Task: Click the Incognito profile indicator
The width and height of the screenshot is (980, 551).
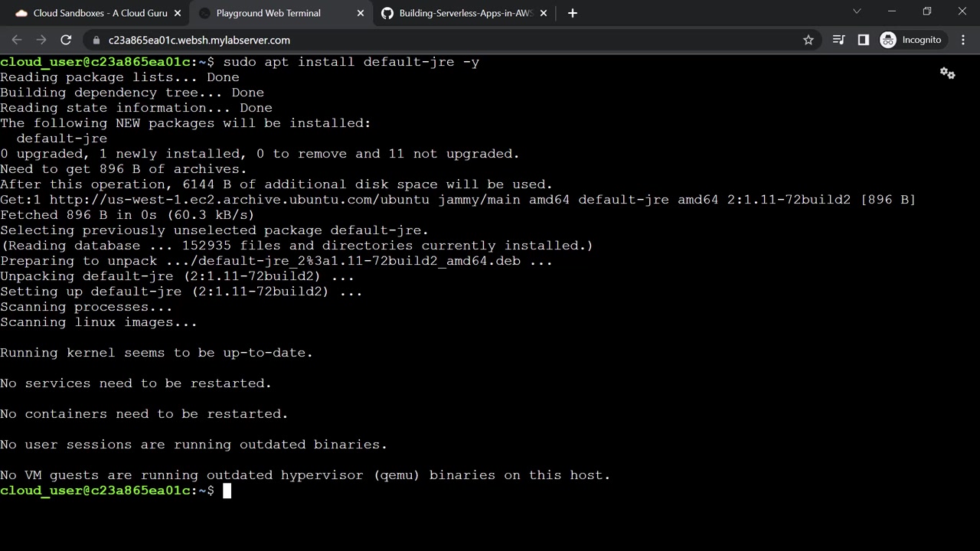Action: pos(910,40)
